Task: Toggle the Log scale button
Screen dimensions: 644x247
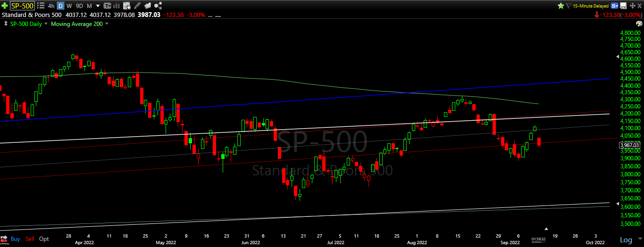Action: pos(626,240)
